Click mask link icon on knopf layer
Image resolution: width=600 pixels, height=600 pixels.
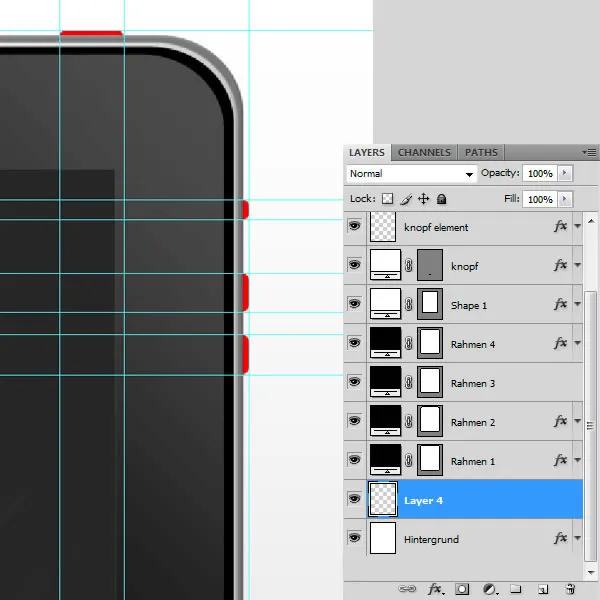coord(409,265)
